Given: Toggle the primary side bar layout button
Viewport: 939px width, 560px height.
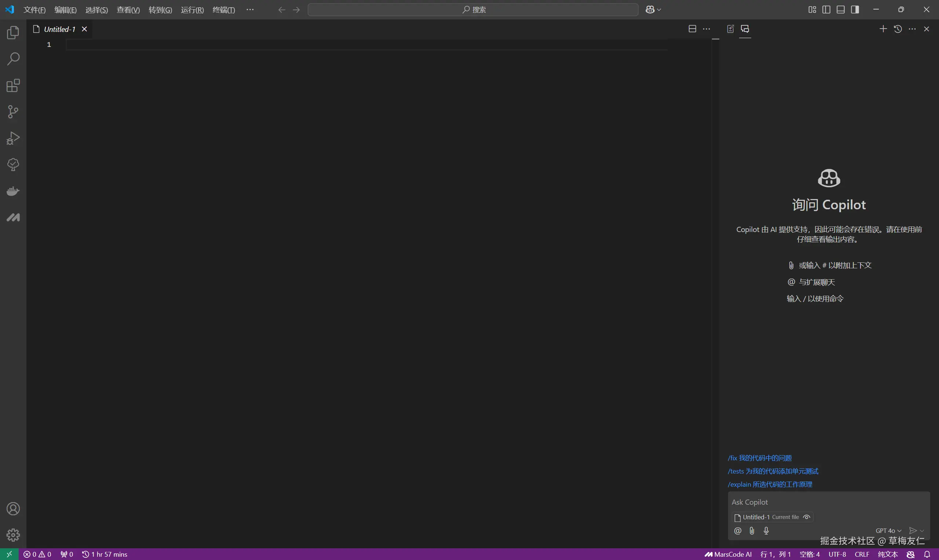Looking at the screenshot, I should pos(826,10).
